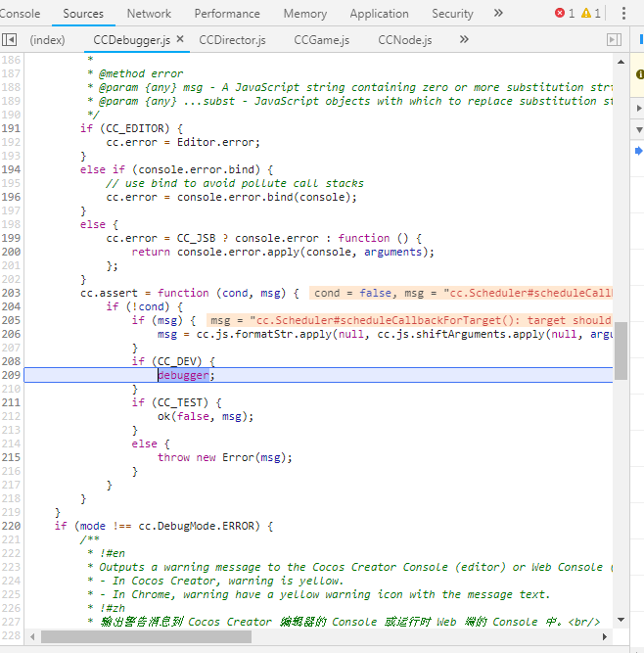Click the vertical scrollbar thumb in editor

click(621, 350)
